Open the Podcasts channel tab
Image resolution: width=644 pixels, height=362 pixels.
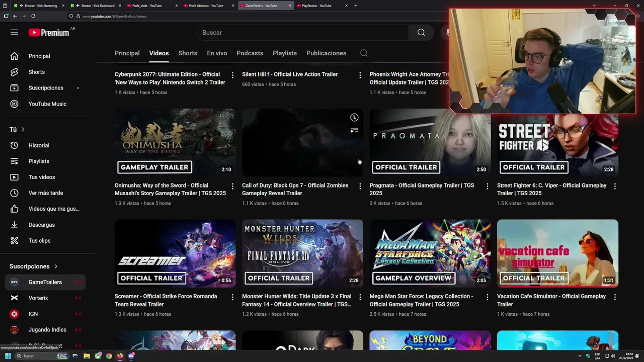pos(250,53)
